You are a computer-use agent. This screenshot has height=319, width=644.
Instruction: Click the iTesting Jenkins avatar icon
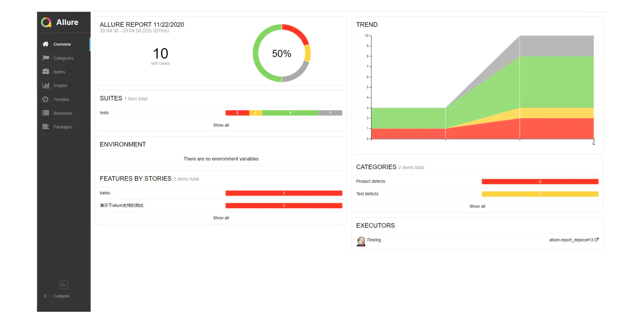pos(361,241)
